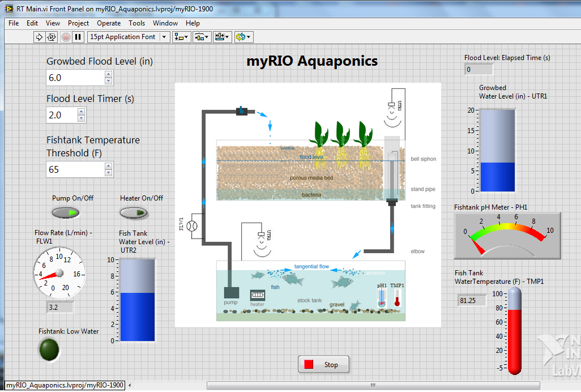The height and width of the screenshot is (392, 581).
Task: Click the Run Continuously button
Action: pyautogui.click(x=52, y=37)
